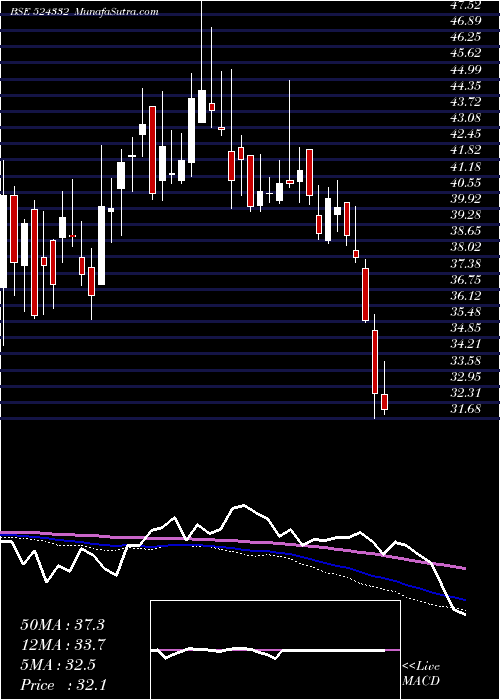Select the 34.85 price axis label
This screenshot has height=700, width=500.
coord(466,328)
